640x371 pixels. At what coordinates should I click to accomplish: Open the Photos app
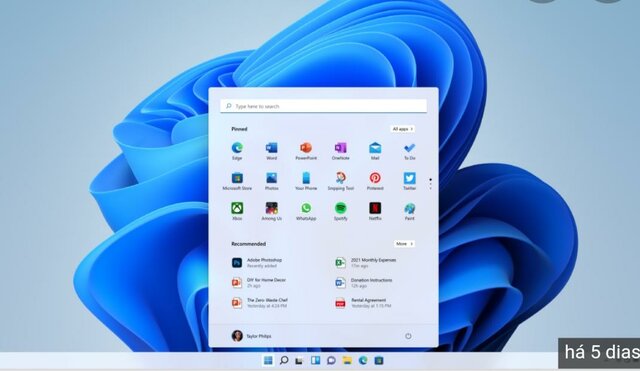pyautogui.click(x=271, y=181)
